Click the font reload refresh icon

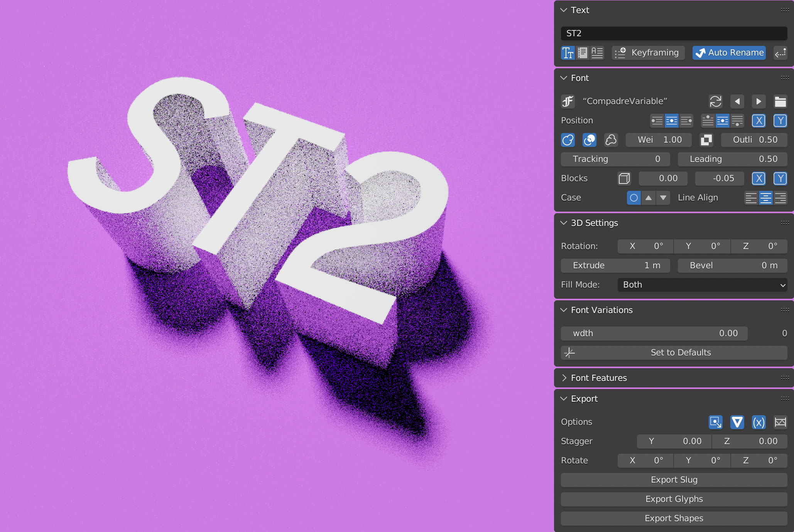tap(715, 101)
